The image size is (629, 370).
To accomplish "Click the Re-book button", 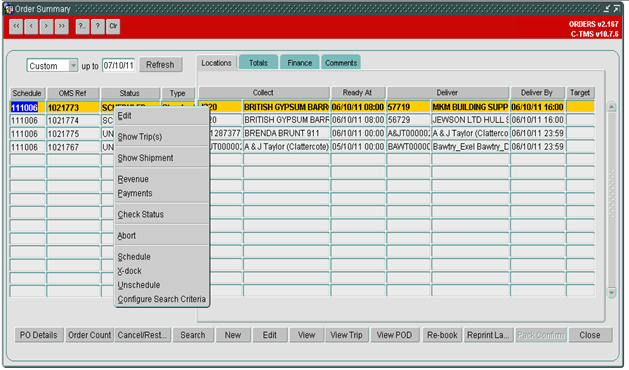I will (x=442, y=335).
